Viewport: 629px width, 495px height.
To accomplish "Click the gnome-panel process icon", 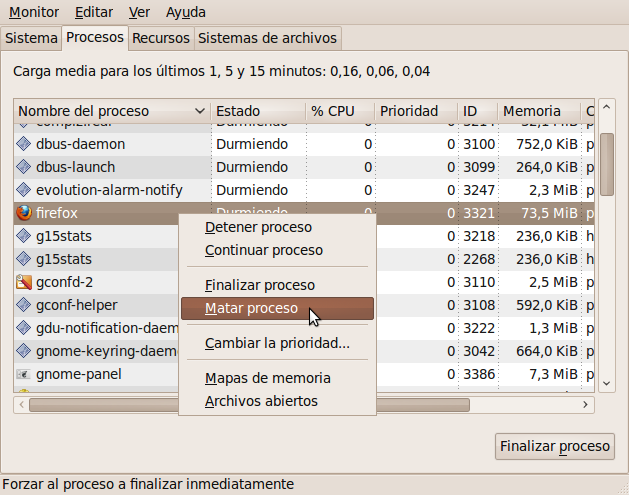I will 24,374.
